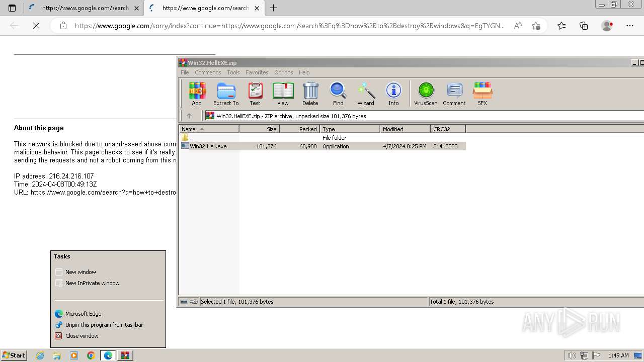
Task: Open the Edge profile icon
Action: 607,26
